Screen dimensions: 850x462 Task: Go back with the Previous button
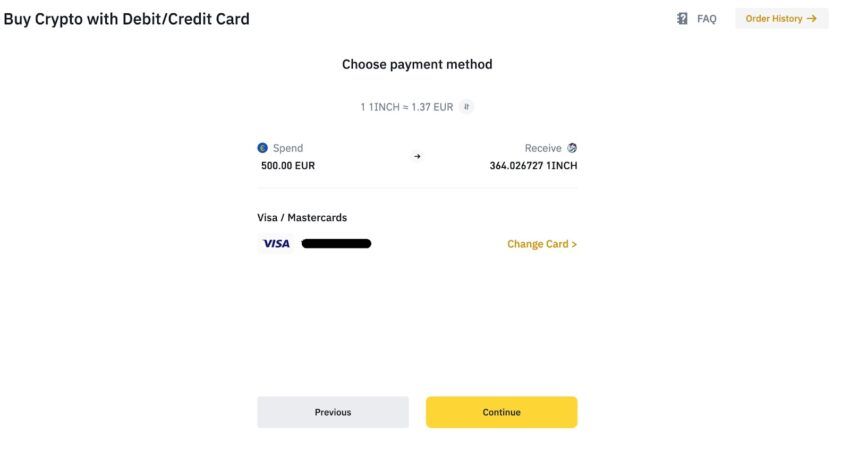pyautogui.click(x=333, y=412)
